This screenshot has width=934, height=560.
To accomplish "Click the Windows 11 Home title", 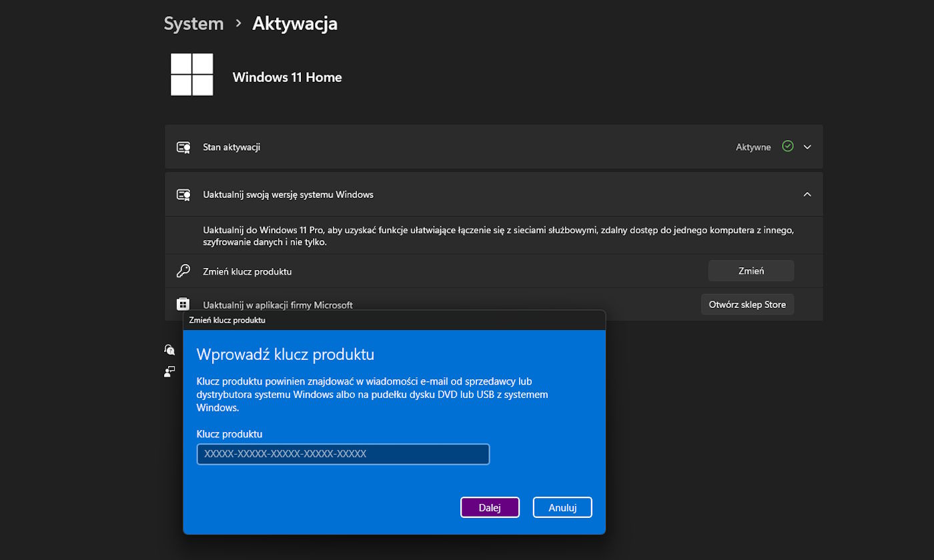I will 287,77.
